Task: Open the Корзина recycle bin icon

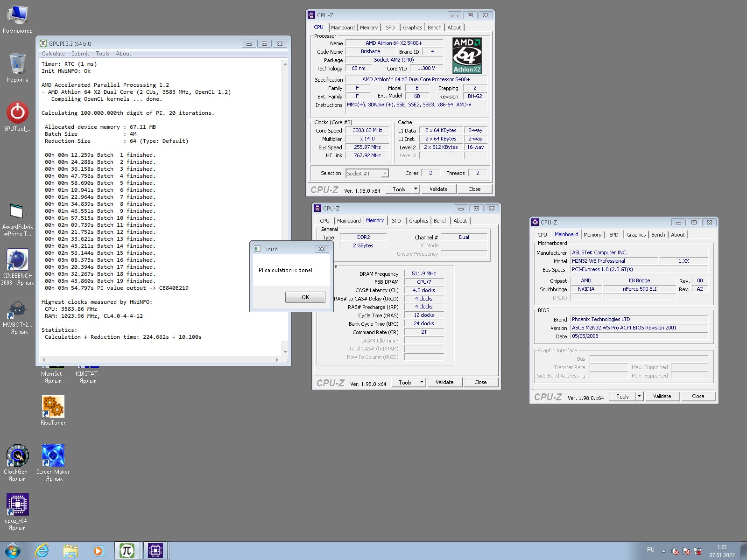Action: (x=17, y=68)
